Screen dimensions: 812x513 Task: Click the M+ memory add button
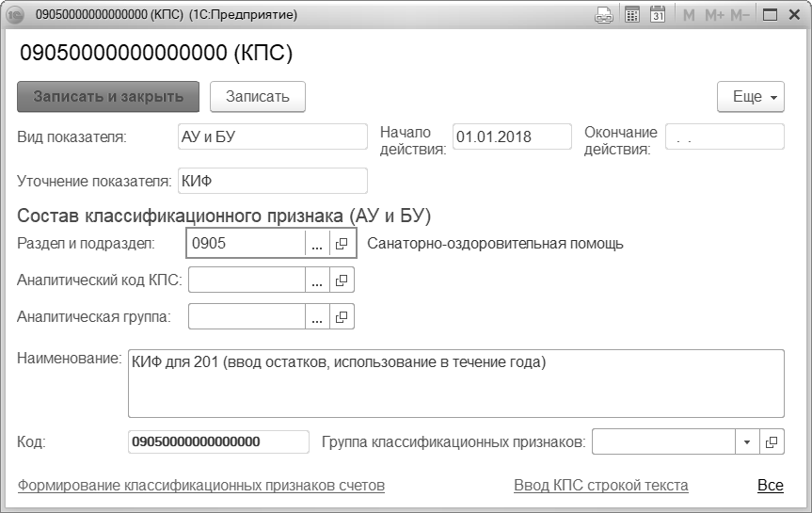(x=715, y=16)
